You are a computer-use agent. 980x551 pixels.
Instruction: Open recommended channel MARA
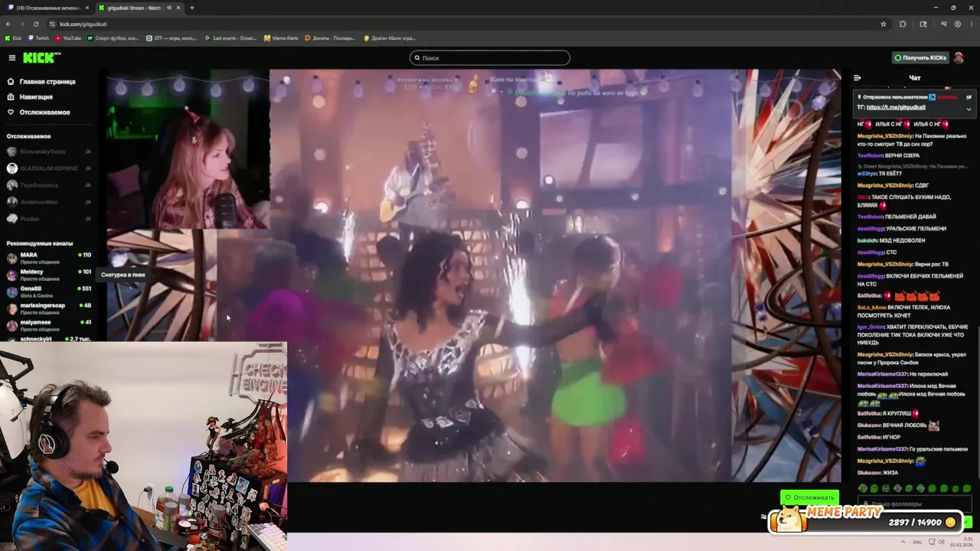pyautogui.click(x=48, y=257)
